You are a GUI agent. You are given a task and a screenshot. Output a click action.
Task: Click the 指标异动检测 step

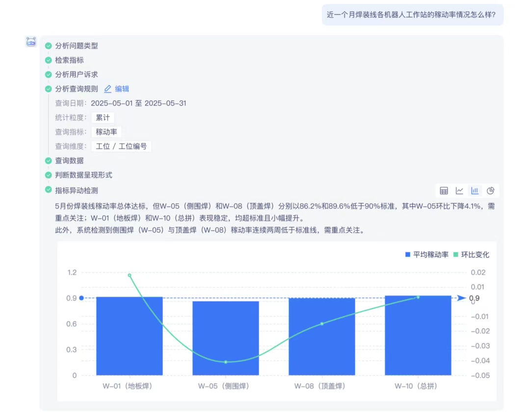pyautogui.click(x=77, y=190)
